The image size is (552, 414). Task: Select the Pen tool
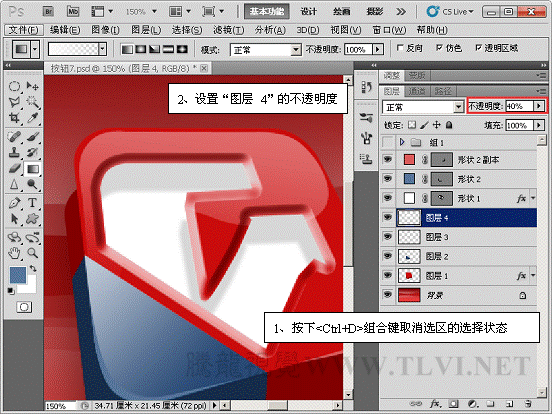(x=14, y=203)
